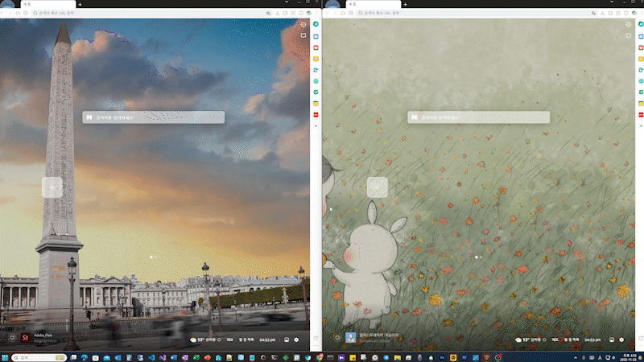Select second page dot on right page

click(x=481, y=257)
